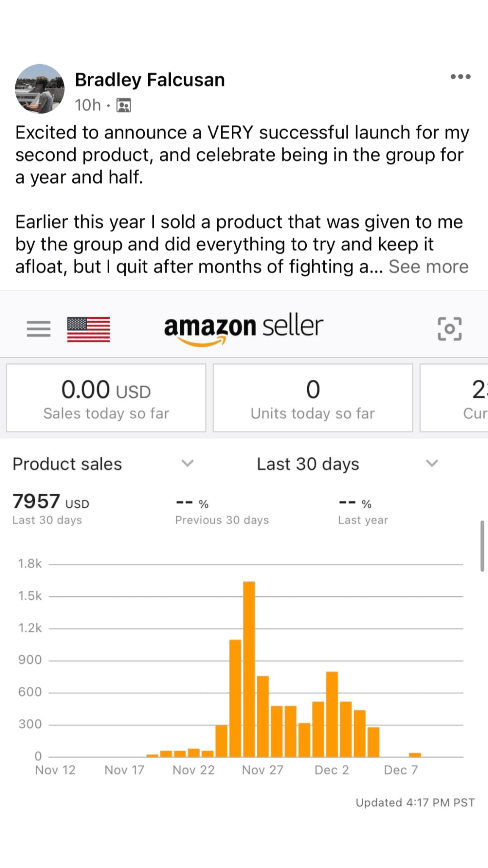The width and height of the screenshot is (488, 868).
Task: Click the tallest orange sales bar
Action: pos(249,669)
